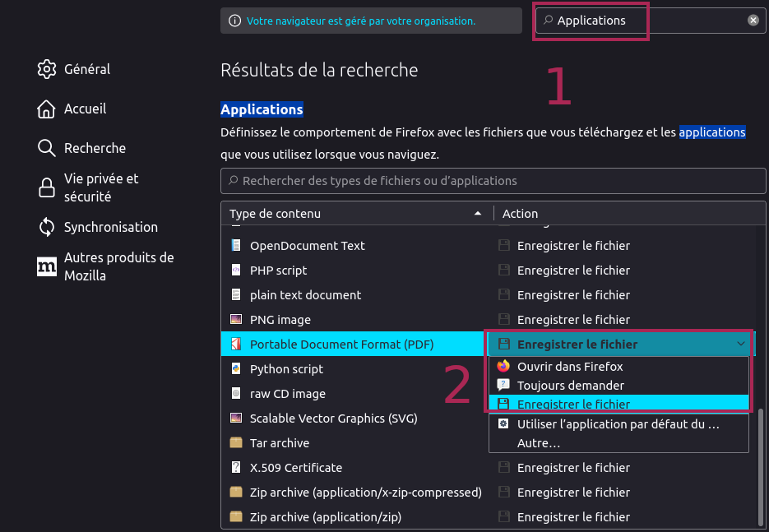Select the Scalable Vector Graphics (SVG) row
The width and height of the screenshot is (769, 532).
(354, 418)
